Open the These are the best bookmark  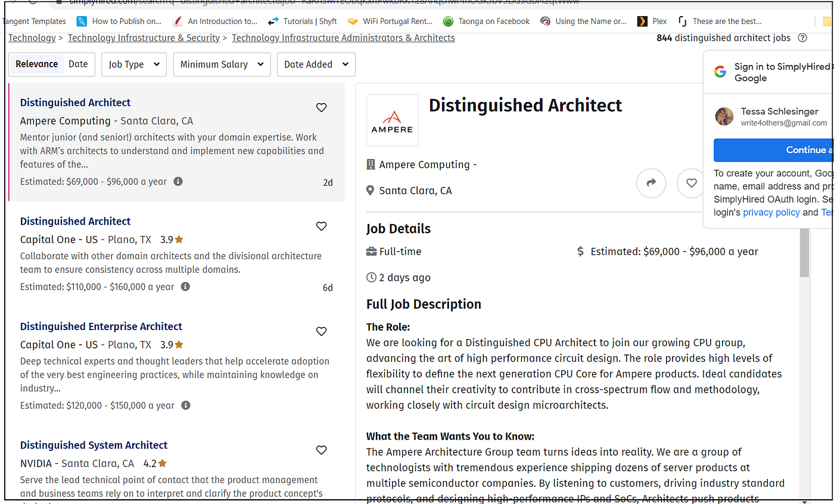pyautogui.click(x=720, y=21)
